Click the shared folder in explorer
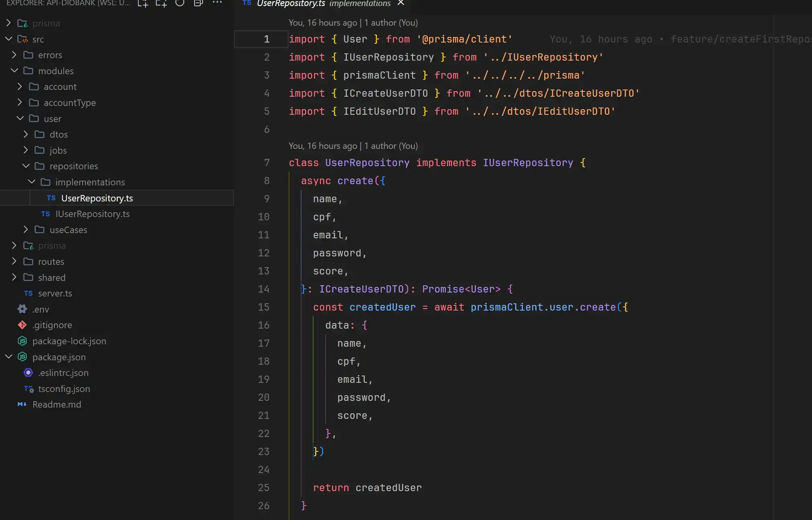 click(51, 277)
